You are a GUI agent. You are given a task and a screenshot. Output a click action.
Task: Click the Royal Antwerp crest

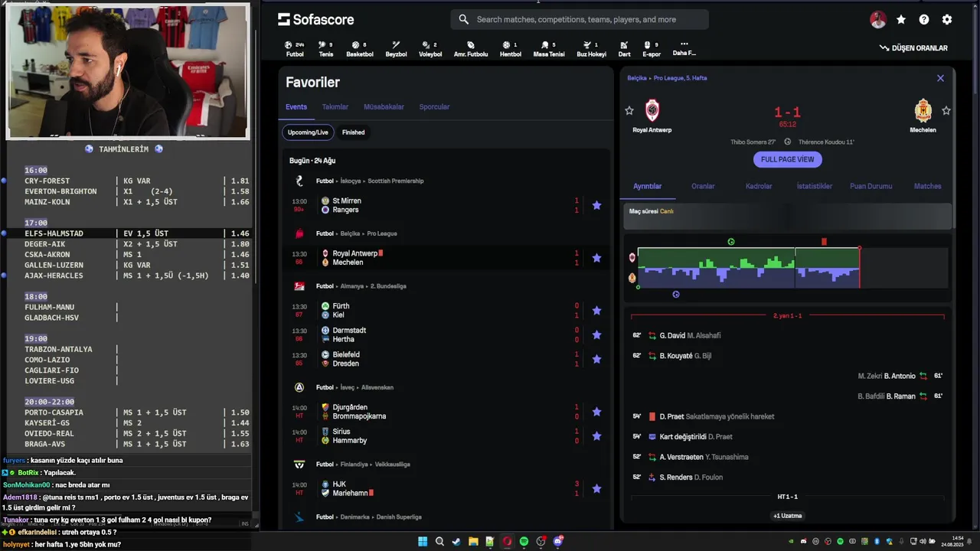coord(652,111)
